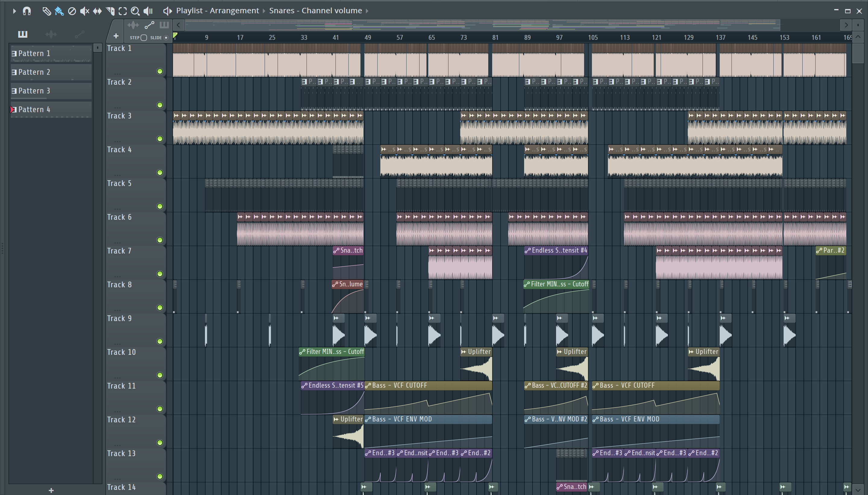Open snap settings via magnet icon
The image size is (868, 495).
tap(27, 11)
